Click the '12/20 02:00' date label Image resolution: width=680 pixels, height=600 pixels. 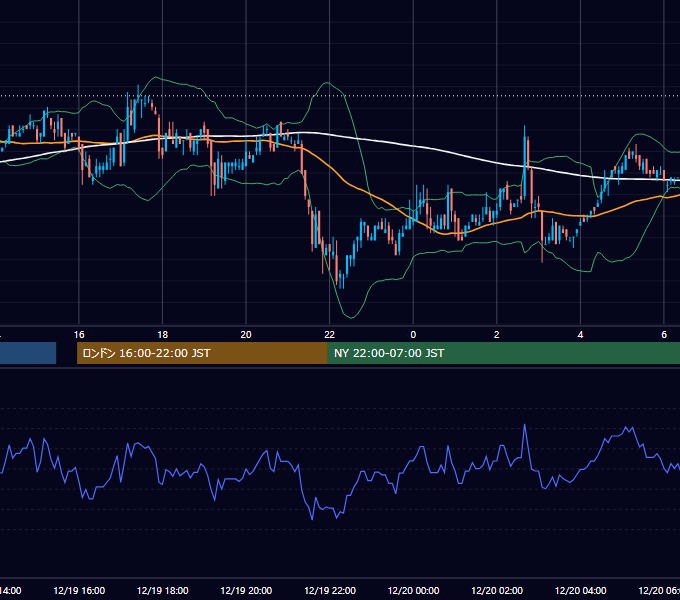tap(497, 591)
